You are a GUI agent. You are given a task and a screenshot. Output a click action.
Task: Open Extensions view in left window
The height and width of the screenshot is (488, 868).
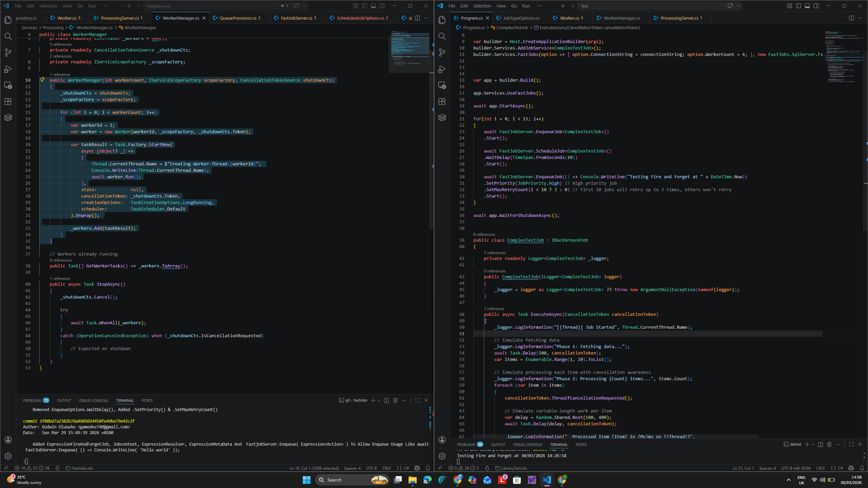8,101
